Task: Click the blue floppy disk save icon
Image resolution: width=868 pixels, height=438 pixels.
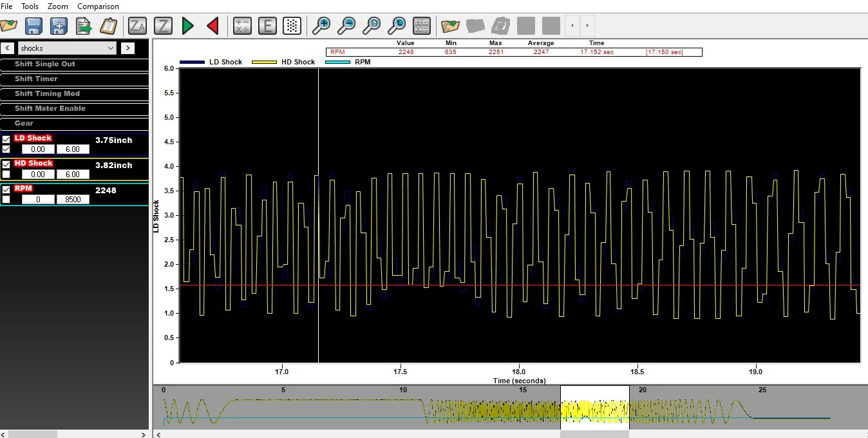Action: pos(33,26)
